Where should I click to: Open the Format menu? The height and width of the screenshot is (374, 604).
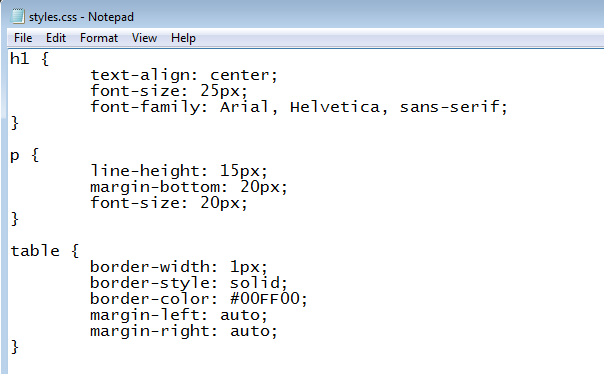tap(99, 38)
